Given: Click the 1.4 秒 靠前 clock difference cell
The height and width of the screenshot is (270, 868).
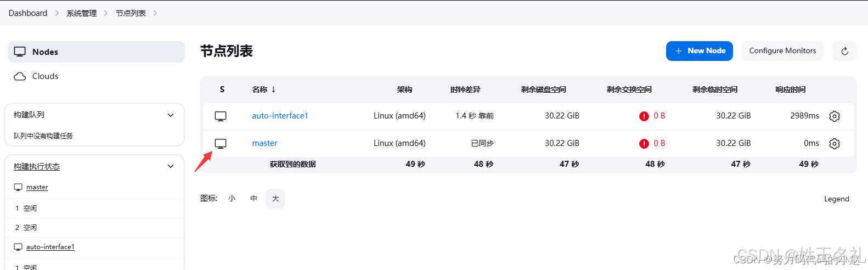Looking at the screenshot, I should 475,116.
